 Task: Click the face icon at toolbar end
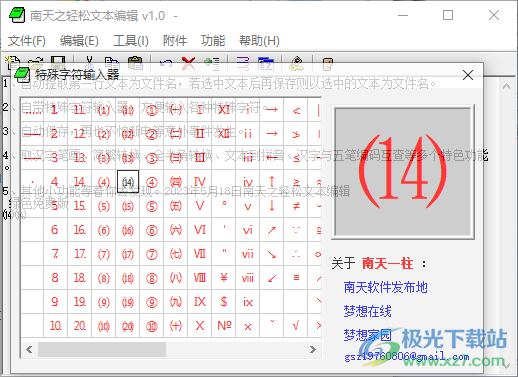point(327,63)
